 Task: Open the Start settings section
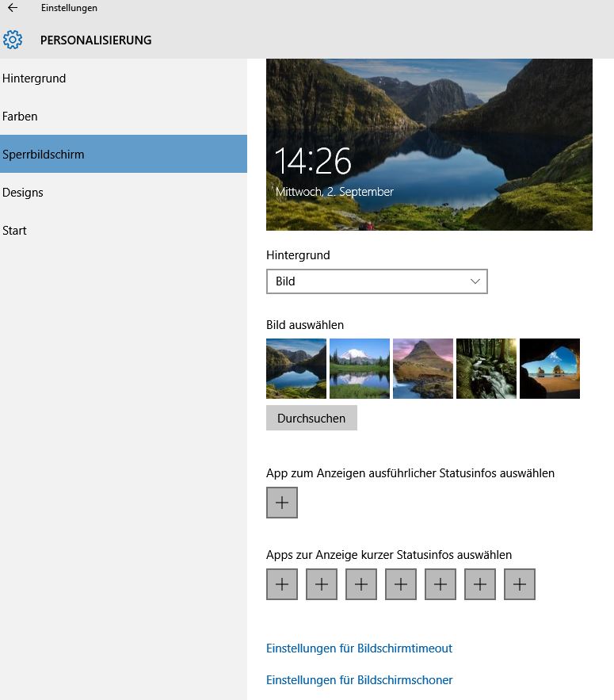pos(124,231)
